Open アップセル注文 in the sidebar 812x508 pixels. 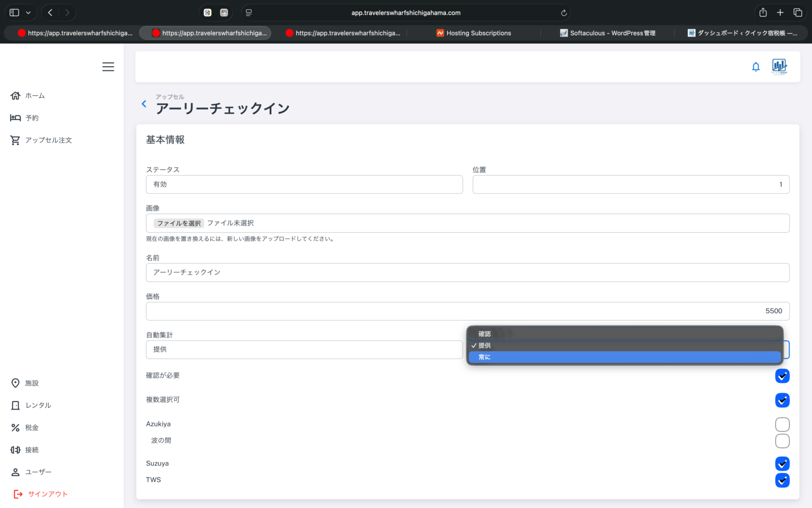(x=48, y=140)
